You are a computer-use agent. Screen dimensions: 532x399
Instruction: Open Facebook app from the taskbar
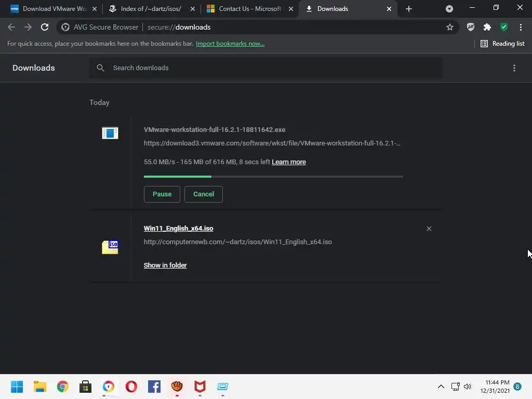[x=154, y=387]
